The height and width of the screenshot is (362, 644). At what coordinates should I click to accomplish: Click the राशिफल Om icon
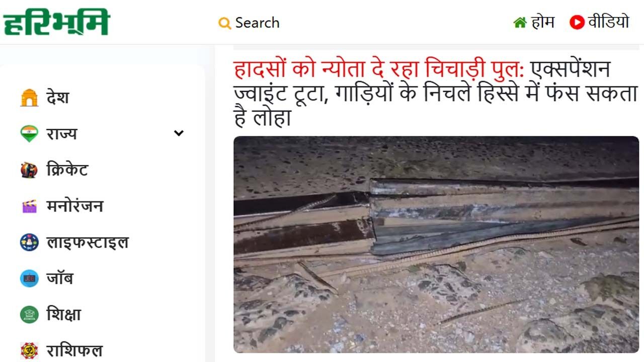click(x=29, y=350)
